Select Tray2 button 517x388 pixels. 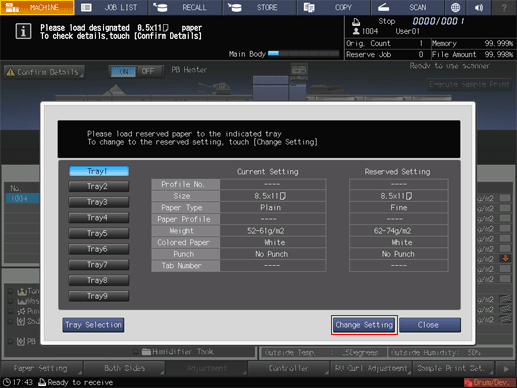(x=99, y=186)
